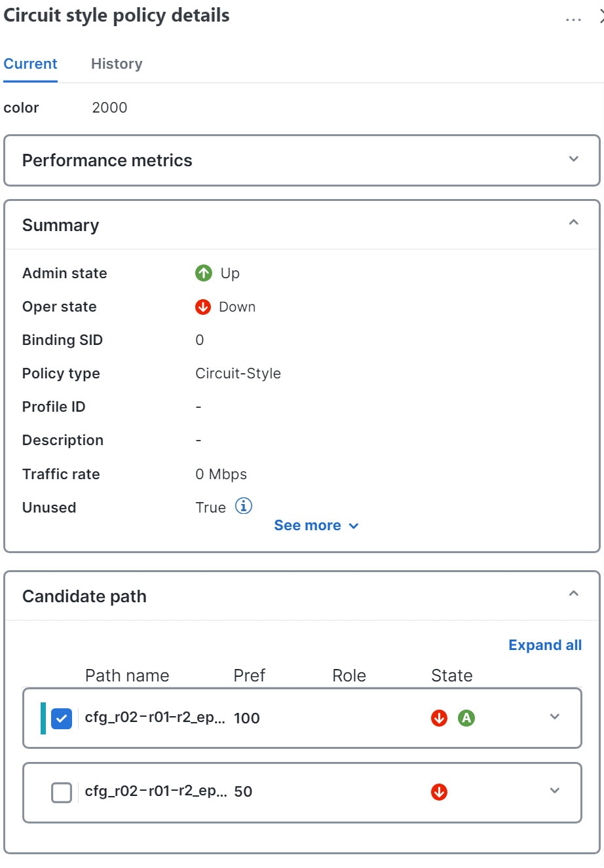Expand the Performance metrics section
The width and height of the screenshot is (604, 868).
click(x=574, y=159)
